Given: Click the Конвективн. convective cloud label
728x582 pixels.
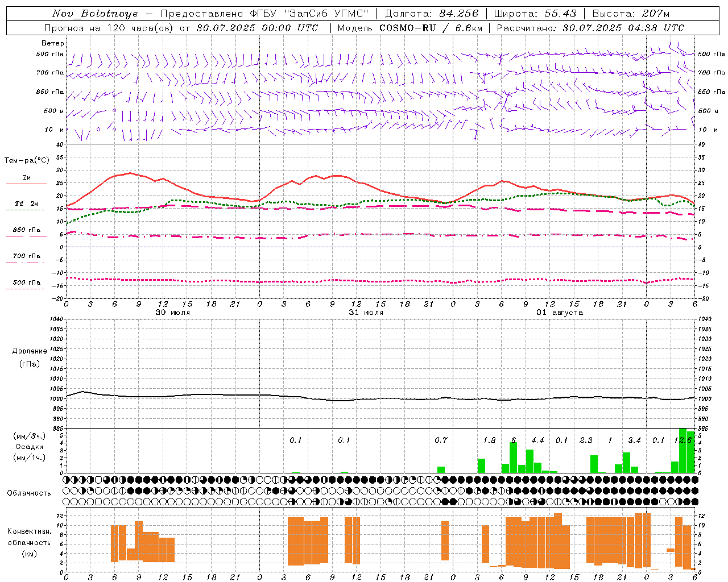Looking at the screenshot, I should tap(30, 531).
